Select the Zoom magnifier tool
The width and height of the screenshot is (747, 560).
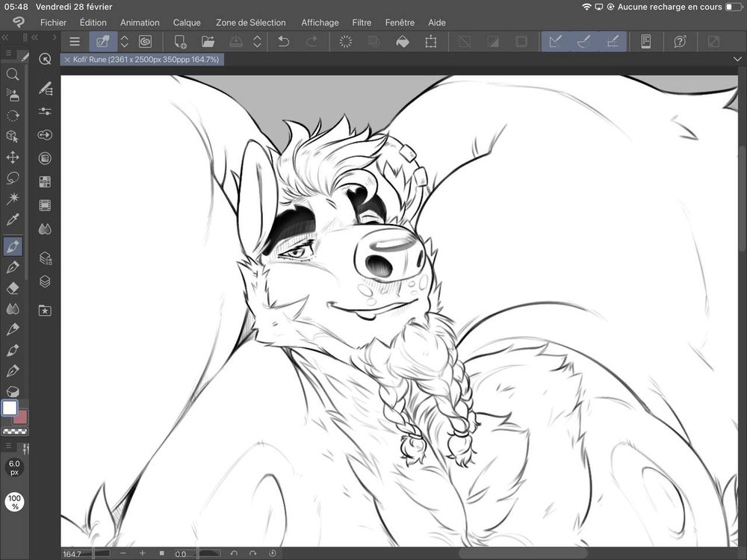point(13,74)
